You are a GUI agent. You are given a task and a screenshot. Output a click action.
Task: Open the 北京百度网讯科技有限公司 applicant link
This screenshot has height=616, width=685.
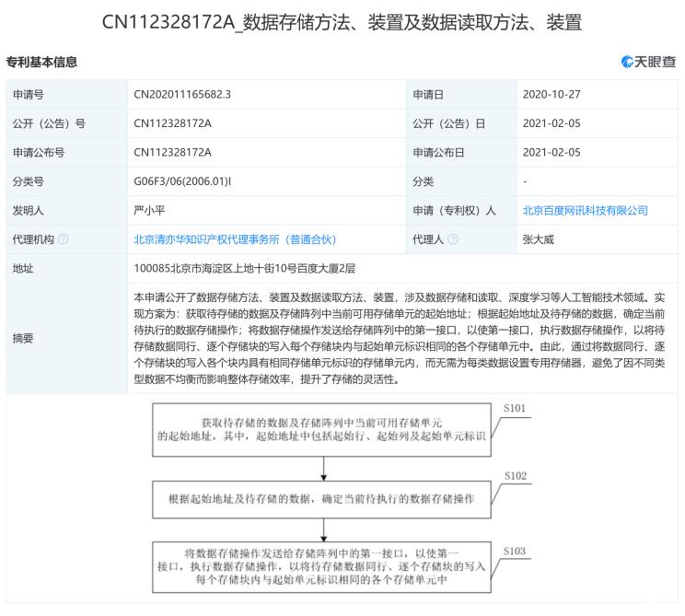[585, 210]
